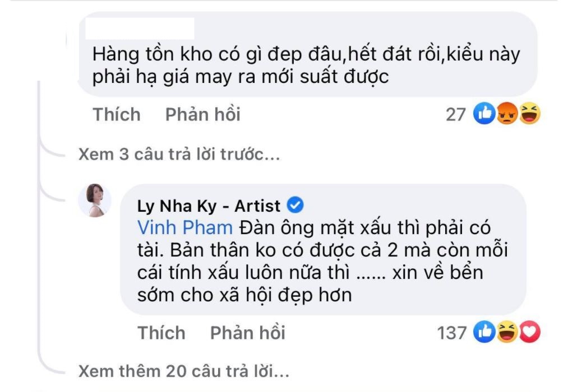568x392 pixels.
Task: Click the angry reaction icon on first comment
Action: click(506, 114)
